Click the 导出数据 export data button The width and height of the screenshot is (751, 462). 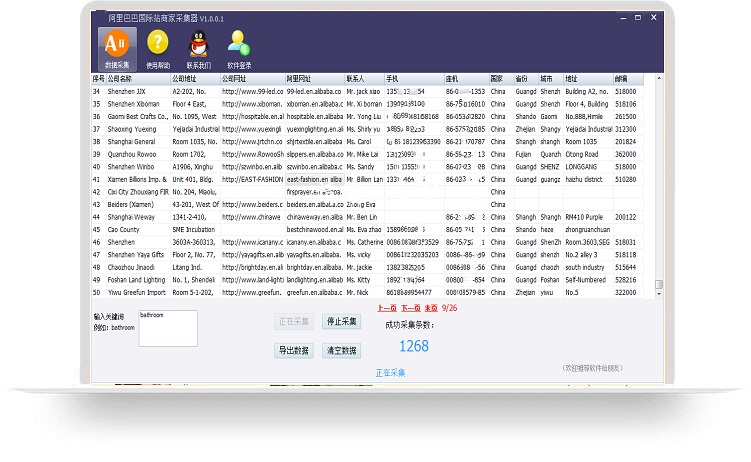[x=294, y=350]
